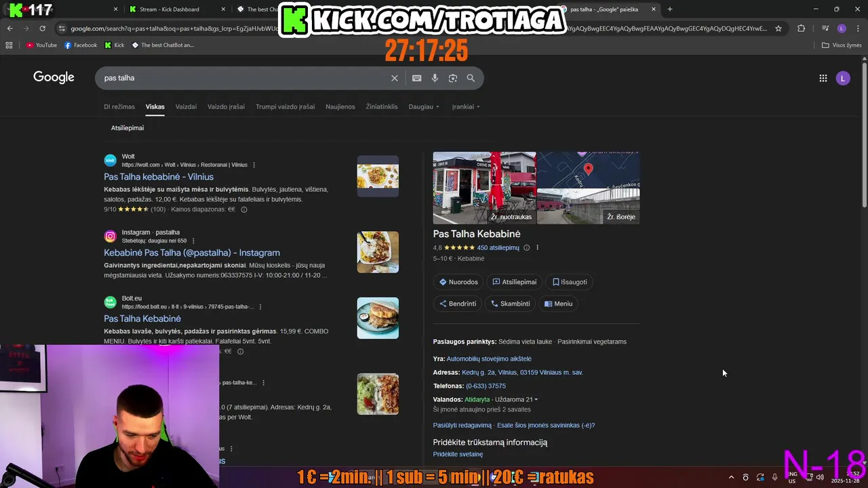Open the Visos žymės bookmarks folder
The width and height of the screenshot is (868, 488).
click(x=842, y=45)
